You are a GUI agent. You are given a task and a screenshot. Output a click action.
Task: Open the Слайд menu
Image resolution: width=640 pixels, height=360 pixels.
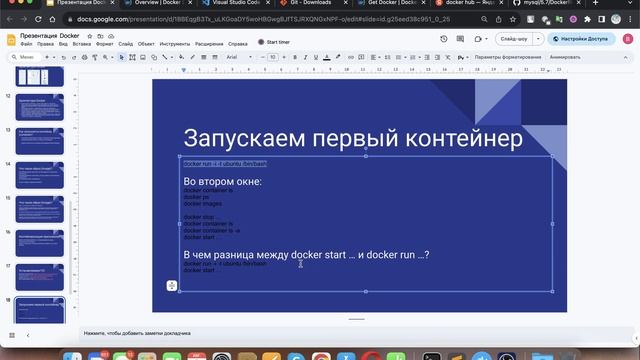coord(126,44)
